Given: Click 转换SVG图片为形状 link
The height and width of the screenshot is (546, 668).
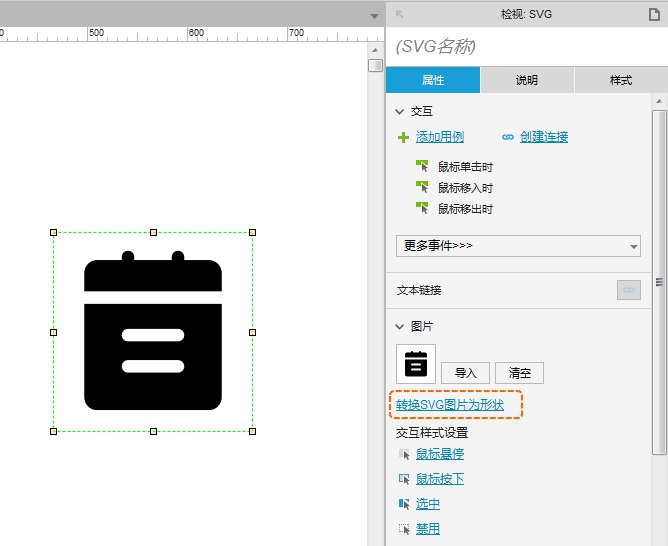Looking at the screenshot, I should [x=450, y=405].
